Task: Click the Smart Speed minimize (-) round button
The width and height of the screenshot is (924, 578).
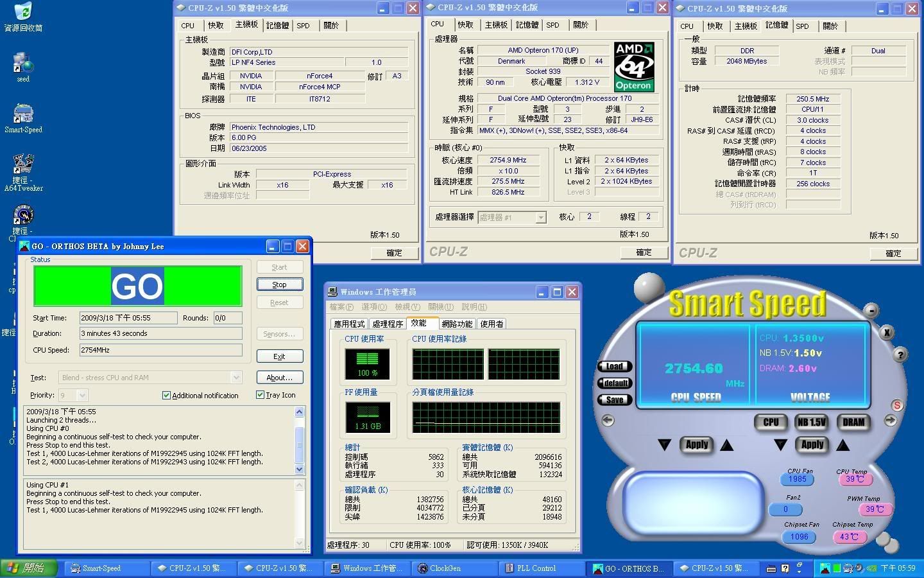Action: tap(871, 311)
